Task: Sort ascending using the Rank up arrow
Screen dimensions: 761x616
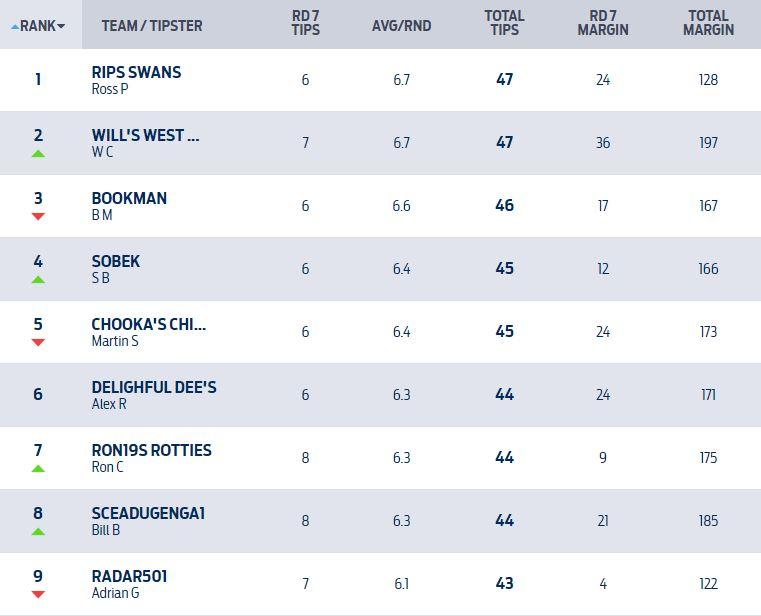Action: pyautogui.click(x=15, y=26)
